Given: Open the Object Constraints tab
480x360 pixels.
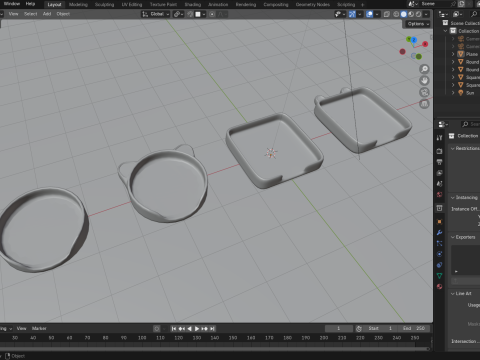Looking at the screenshot, I should (x=439, y=265).
